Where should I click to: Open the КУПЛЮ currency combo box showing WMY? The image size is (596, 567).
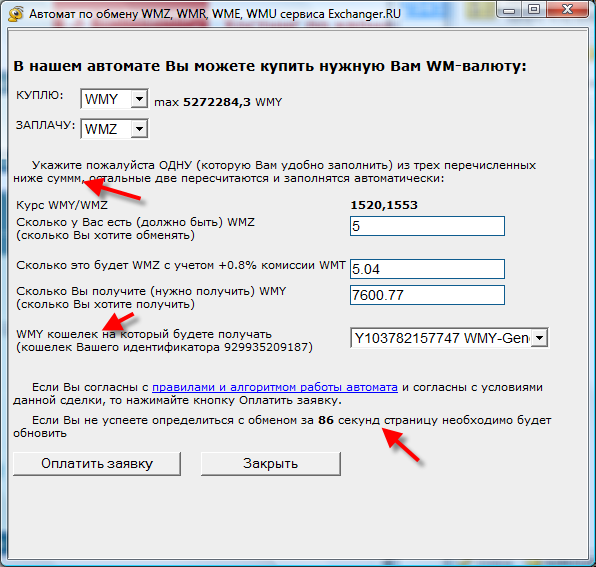click(x=114, y=99)
